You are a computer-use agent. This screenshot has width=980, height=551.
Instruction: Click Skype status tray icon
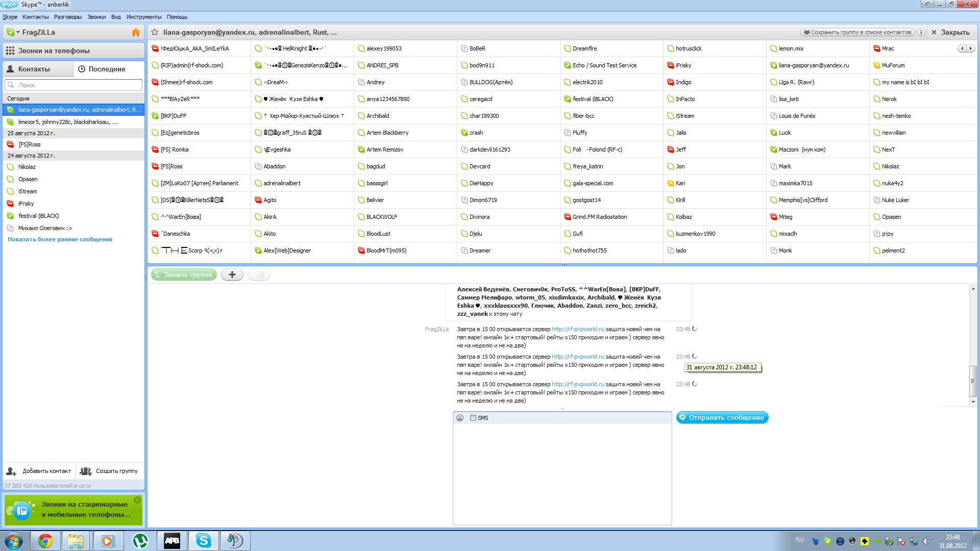pos(827,541)
